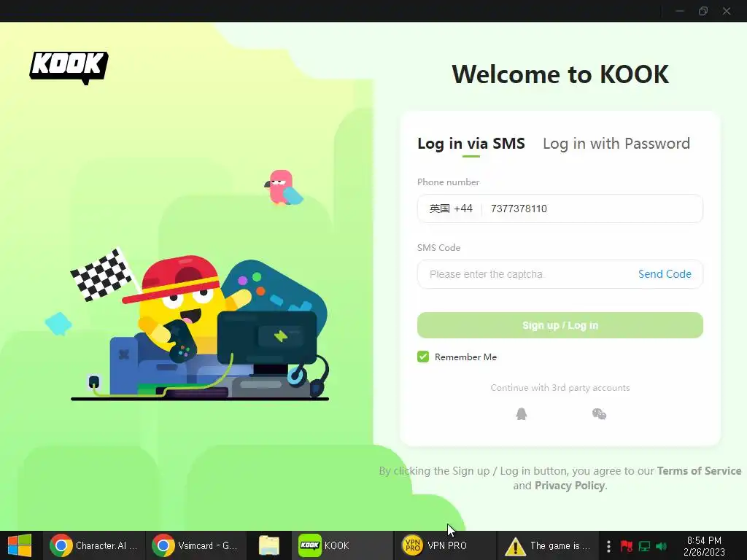The width and height of the screenshot is (747, 560).
Task: Continue with QQ penguin account icon
Action: pos(522,414)
